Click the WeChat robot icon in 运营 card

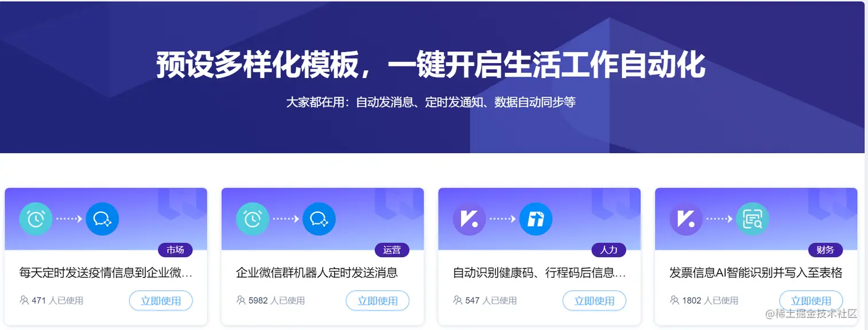319,219
